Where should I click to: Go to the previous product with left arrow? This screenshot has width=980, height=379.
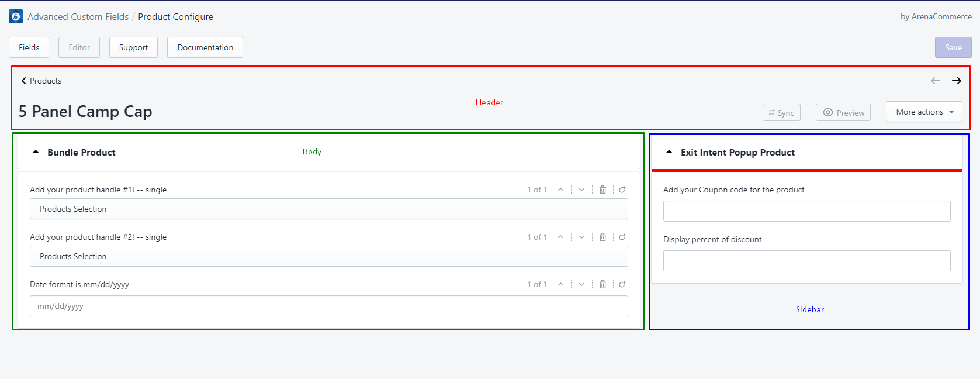click(936, 81)
